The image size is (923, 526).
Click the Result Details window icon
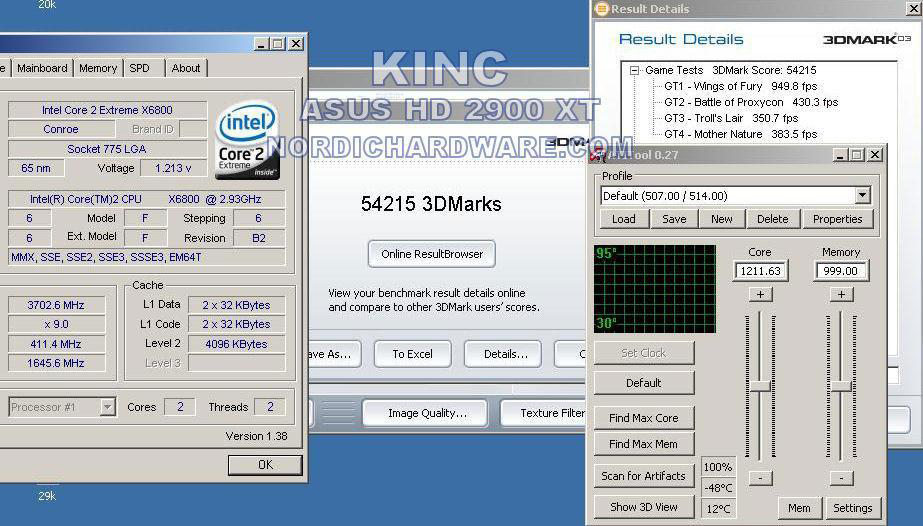[601, 9]
